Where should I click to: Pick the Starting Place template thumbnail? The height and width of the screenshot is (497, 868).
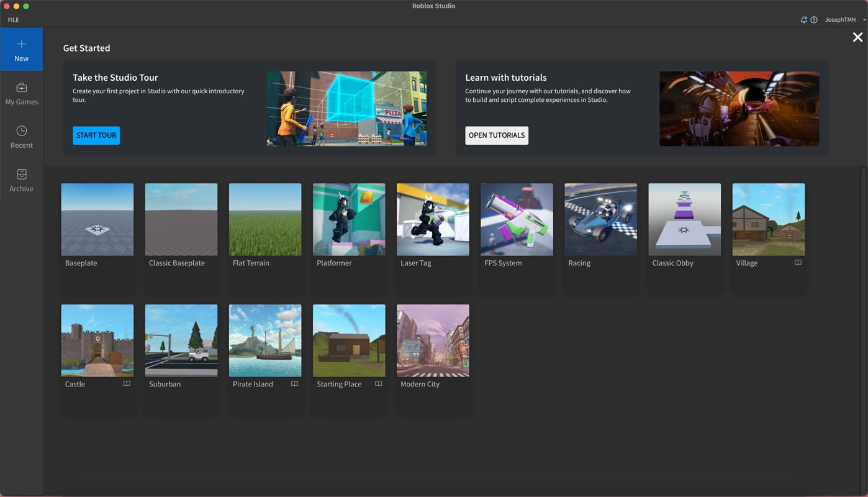coord(349,340)
